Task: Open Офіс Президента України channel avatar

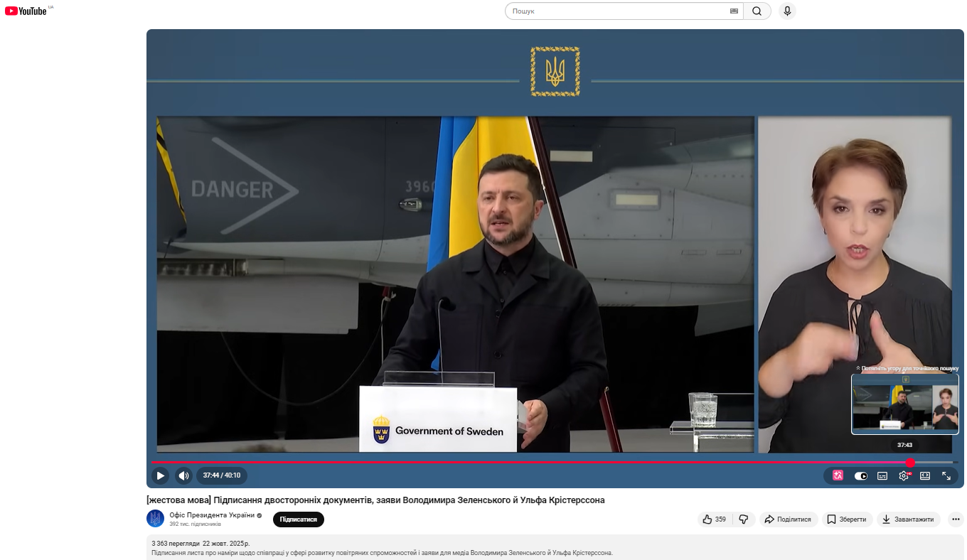Action: click(155, 519)
